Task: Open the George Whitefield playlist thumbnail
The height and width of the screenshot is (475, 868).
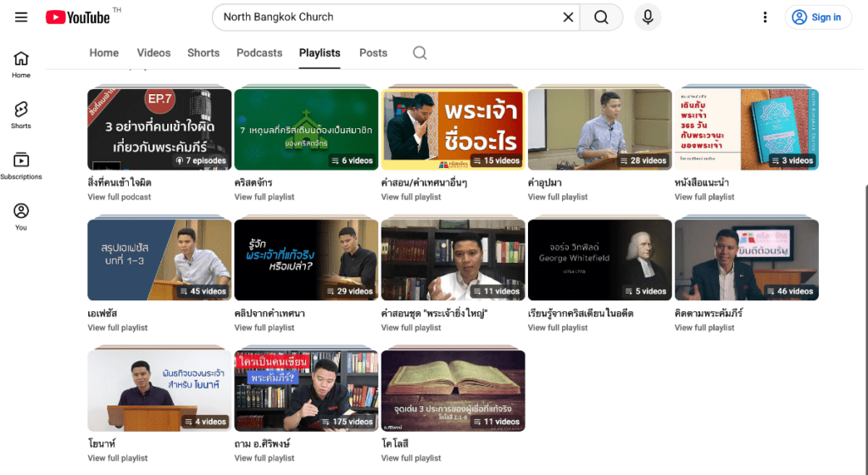Action: (599, 260)
